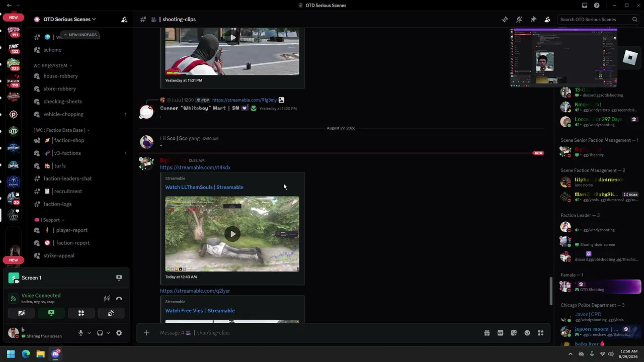Open Windows Start menu
The image size is (644, 362).
coord(11,354)
